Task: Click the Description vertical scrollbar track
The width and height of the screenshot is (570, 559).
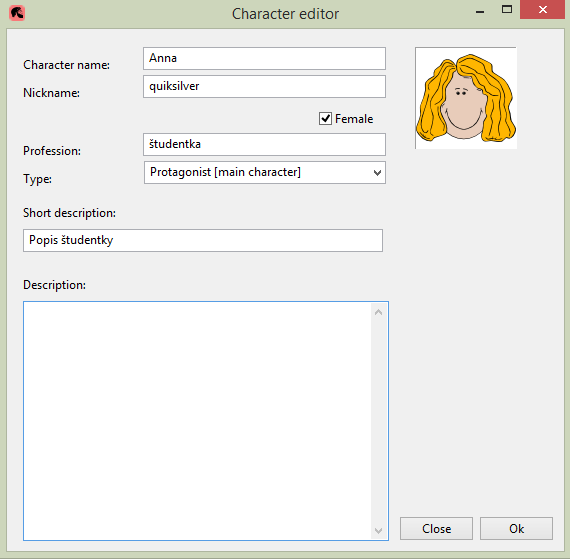Action: click(378, 421)
